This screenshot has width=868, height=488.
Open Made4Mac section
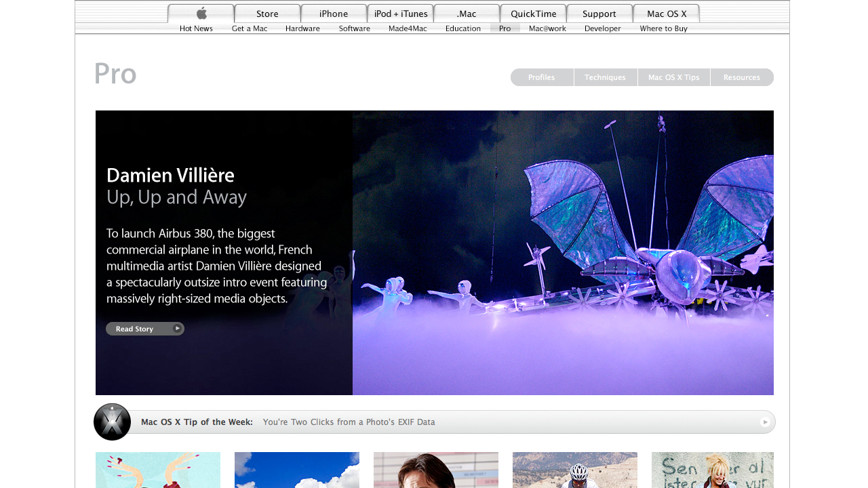click(408, 28)
